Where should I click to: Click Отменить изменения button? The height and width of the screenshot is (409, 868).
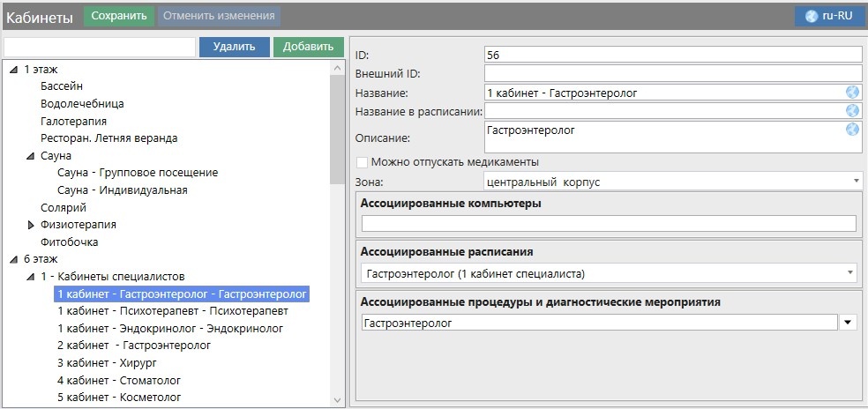219,16
